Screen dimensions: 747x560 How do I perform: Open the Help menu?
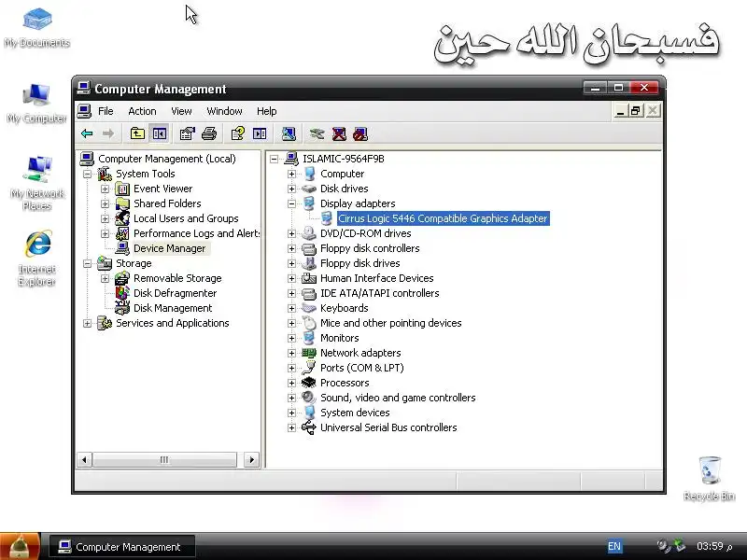[x=267, y=111]
